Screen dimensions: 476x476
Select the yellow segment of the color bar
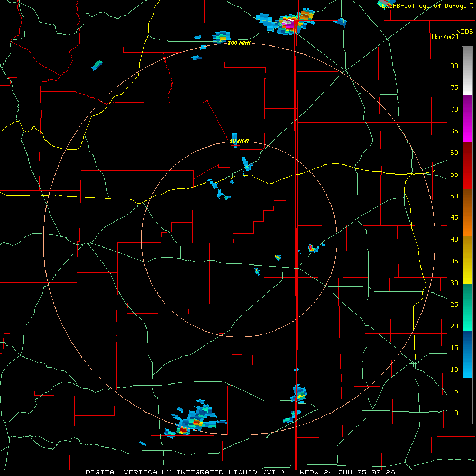[467, 260]
